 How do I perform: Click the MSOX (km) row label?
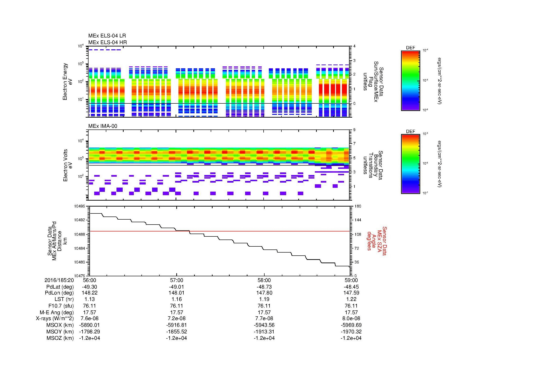click(x=60, y=325)
